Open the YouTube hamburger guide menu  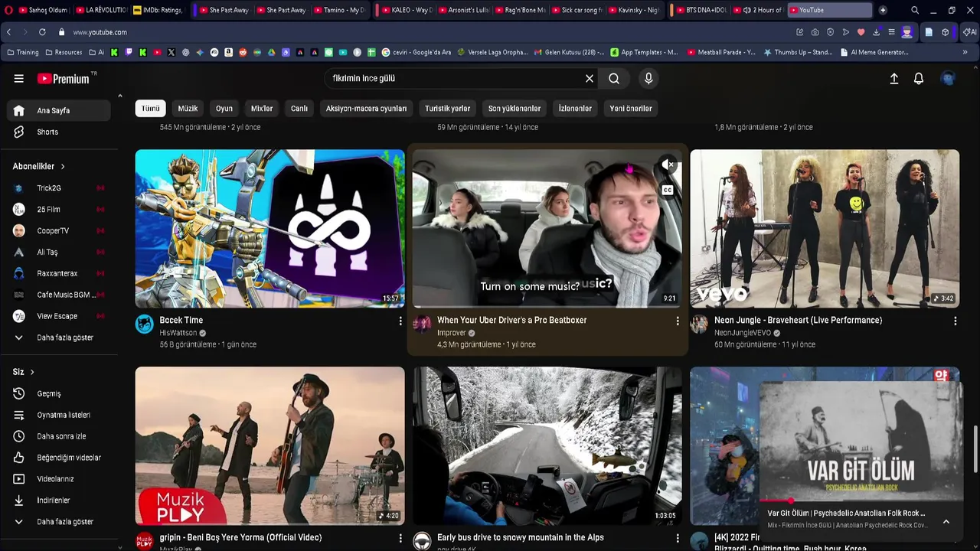18,78
